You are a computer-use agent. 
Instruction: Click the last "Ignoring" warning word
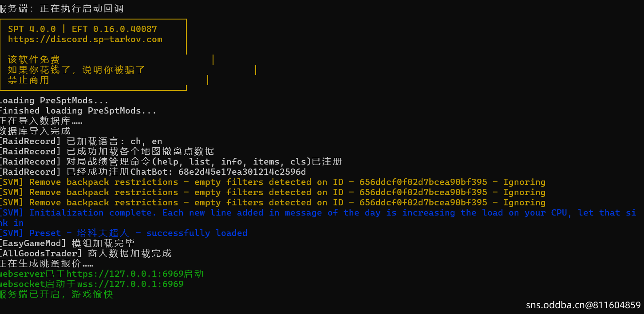pyautogui.click(x=524, y=203)
